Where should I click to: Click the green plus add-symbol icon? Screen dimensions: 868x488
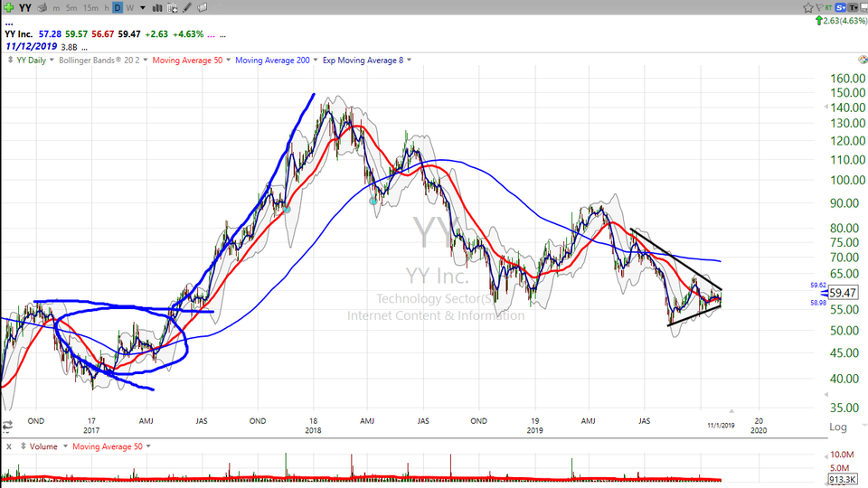click(8, 8)
